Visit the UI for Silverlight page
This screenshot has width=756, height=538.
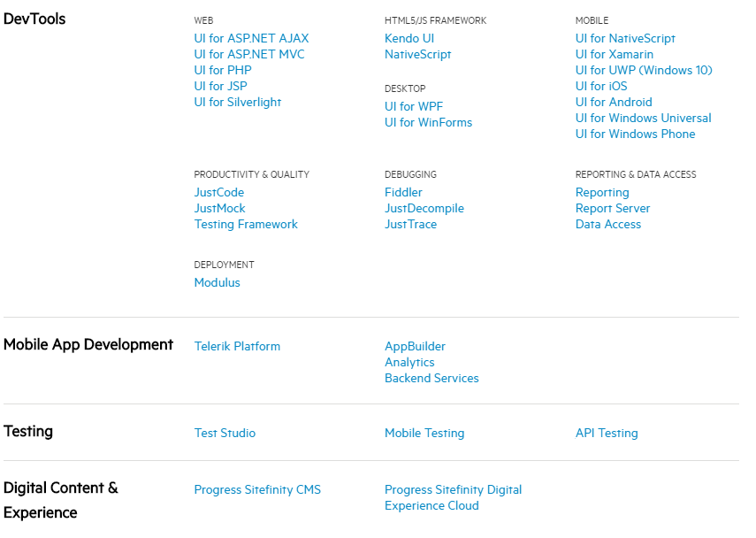click(238, 103)
